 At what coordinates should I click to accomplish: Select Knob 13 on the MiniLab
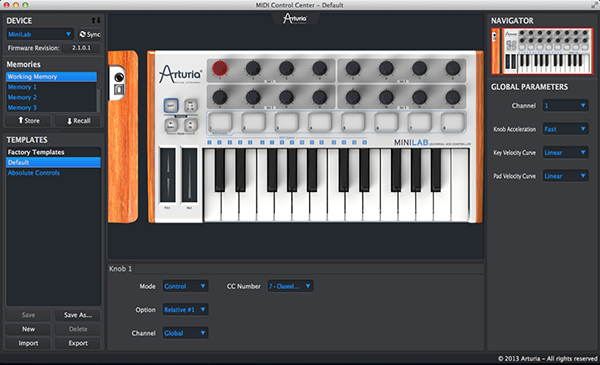point(353,97)
